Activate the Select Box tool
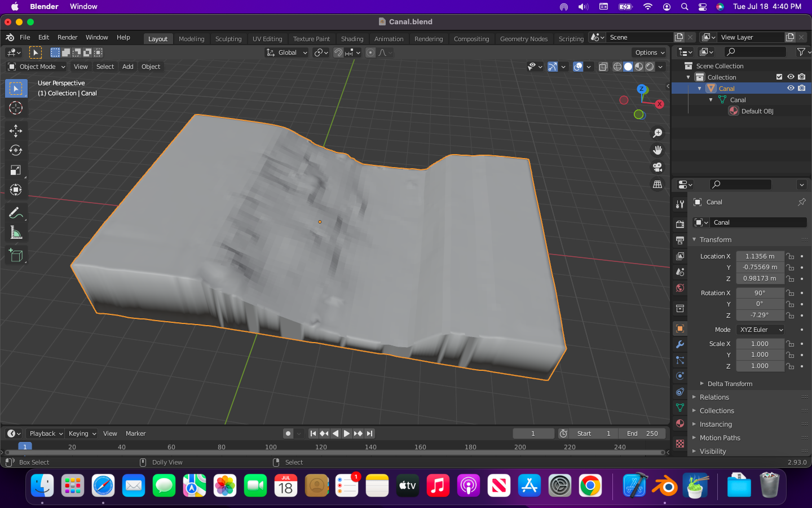This screenshot has height=508, width=812. (x=16, y=89)
